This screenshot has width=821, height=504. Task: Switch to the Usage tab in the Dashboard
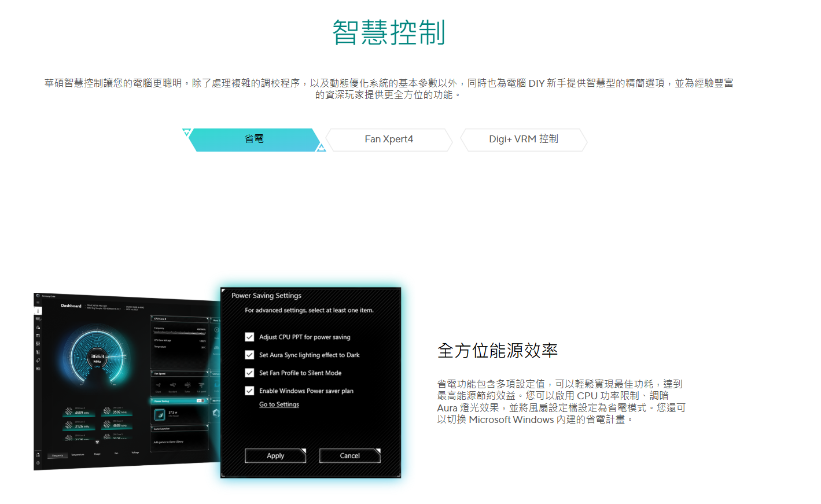[x=97, y=454]
